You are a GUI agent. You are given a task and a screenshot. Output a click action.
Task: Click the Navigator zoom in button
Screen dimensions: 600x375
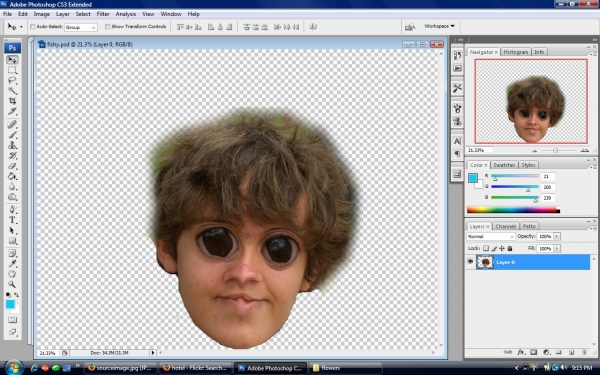point(584,150)
